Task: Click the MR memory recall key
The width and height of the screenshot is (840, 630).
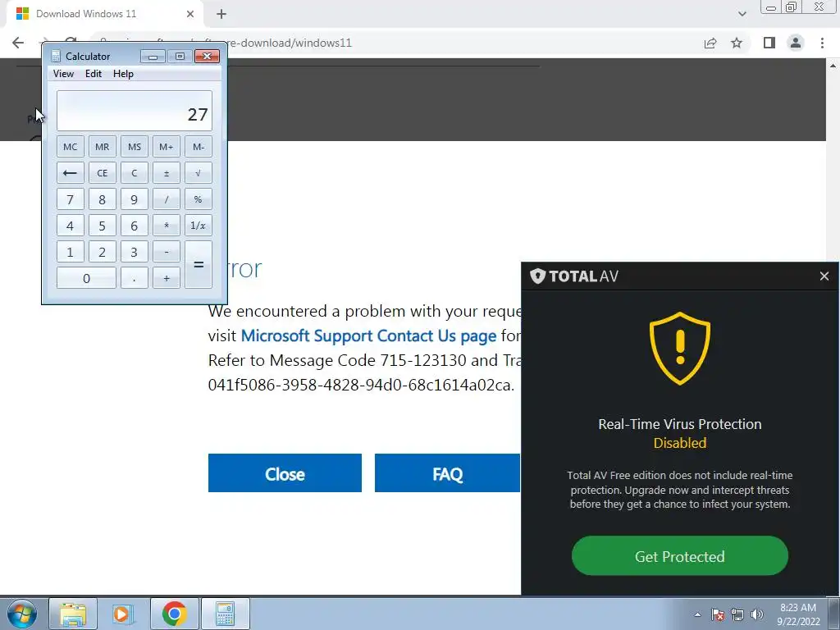Action: (x=103, y=147)
